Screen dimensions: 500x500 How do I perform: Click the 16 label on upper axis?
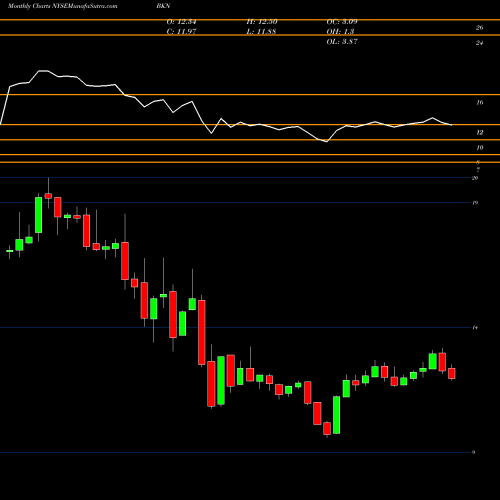click(479, 103)
